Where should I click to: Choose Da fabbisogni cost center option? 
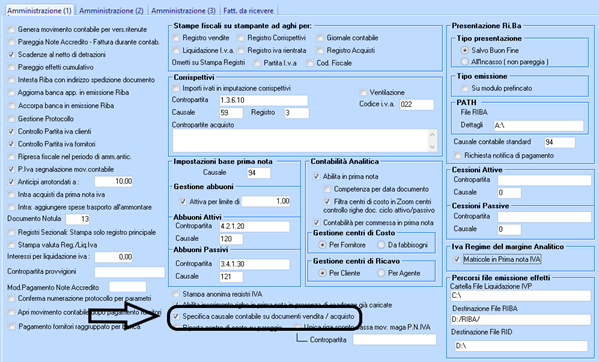pyautogui.click(x=381, y=245)
